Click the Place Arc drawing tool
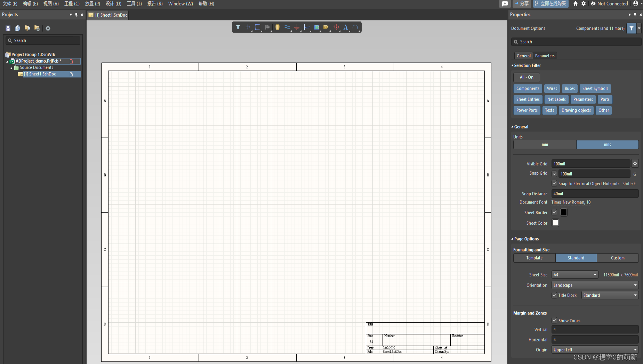 [x=355, y=27]
